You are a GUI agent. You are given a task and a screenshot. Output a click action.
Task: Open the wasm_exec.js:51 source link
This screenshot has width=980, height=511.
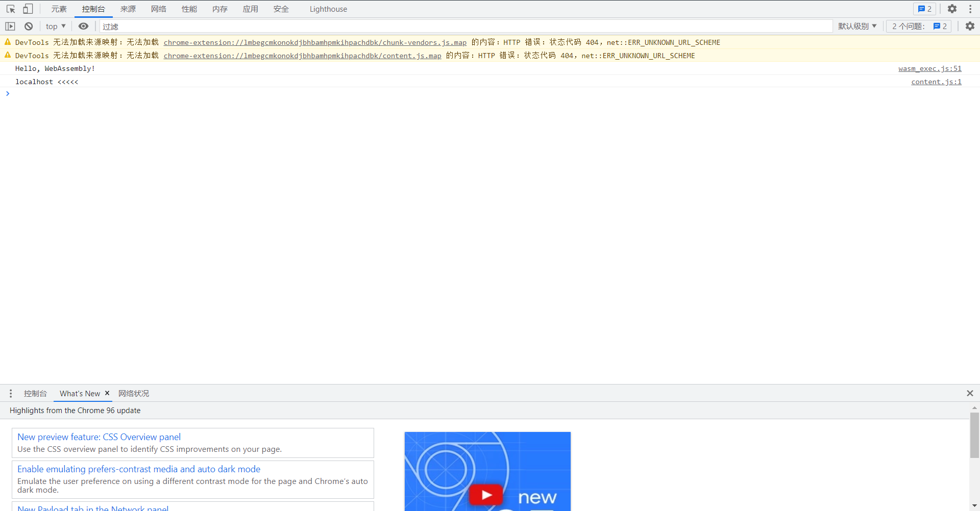point(929,68)
